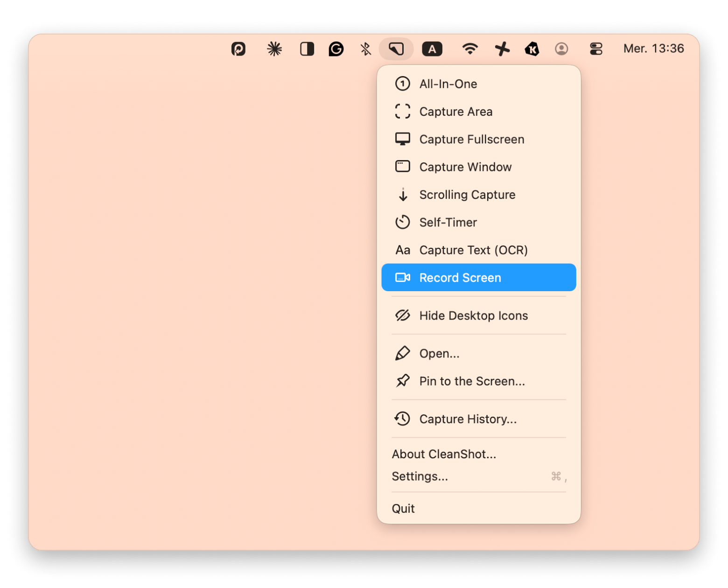Image resolution: width=728 pixels, height=588 pixels.
Task: Click the clock showing Mer. 13:36
Action: tap(653, 49)
